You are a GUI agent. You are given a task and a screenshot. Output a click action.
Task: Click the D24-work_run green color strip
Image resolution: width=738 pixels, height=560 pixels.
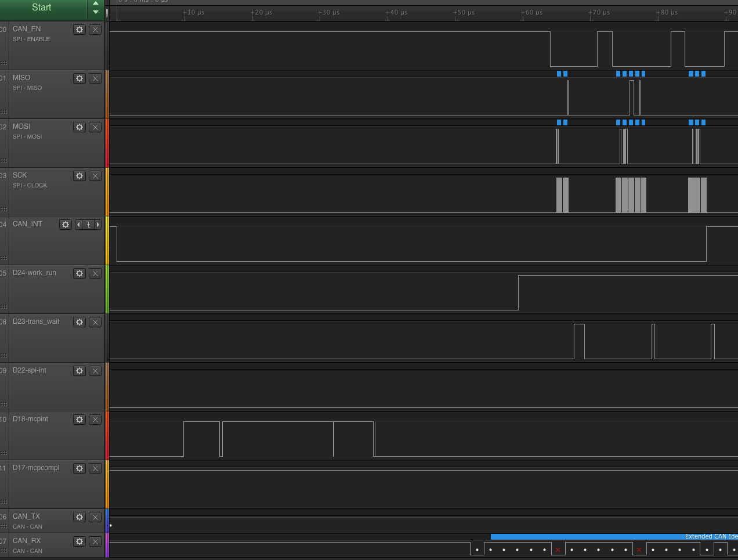[107, 290]
